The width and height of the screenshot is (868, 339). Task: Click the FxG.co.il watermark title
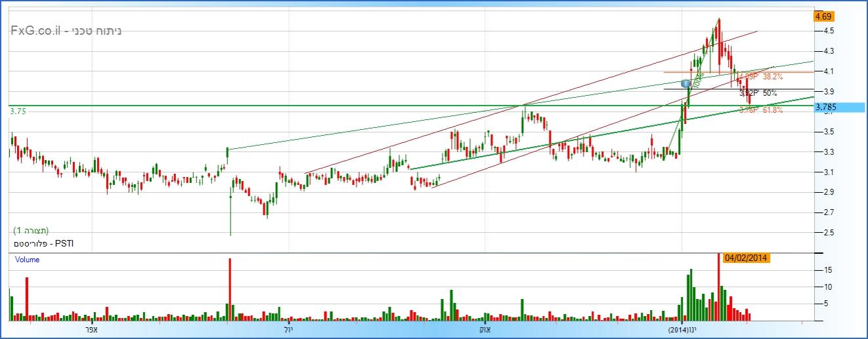coord(66,31)
